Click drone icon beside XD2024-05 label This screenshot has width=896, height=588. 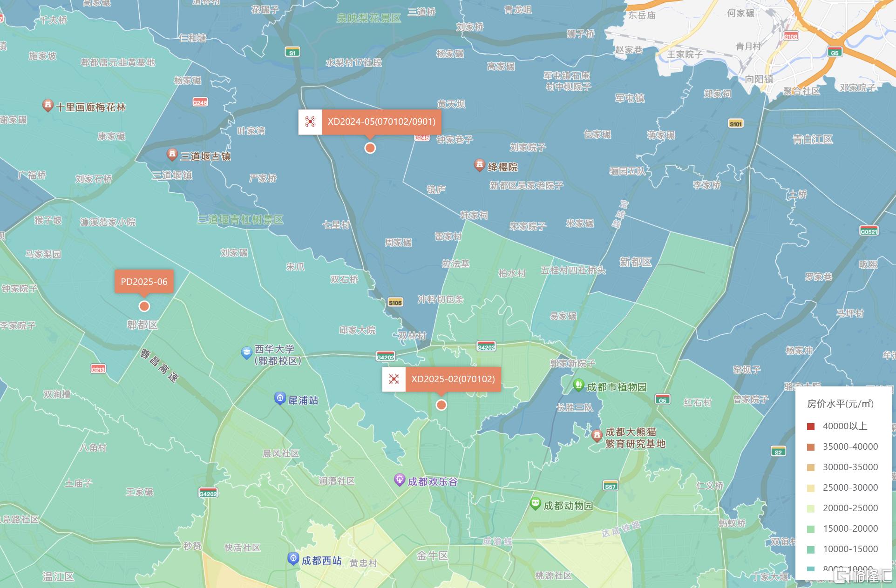pos(310,122)
